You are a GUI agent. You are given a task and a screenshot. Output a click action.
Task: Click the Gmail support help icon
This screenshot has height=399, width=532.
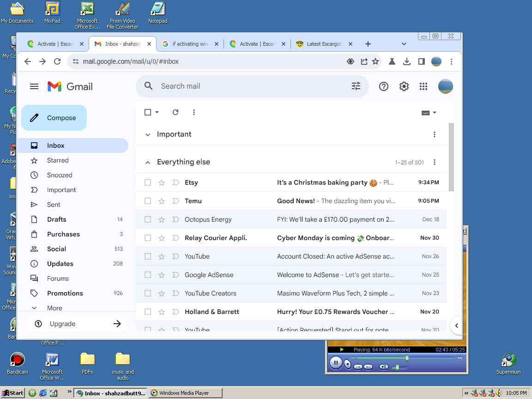pos(384,86)
